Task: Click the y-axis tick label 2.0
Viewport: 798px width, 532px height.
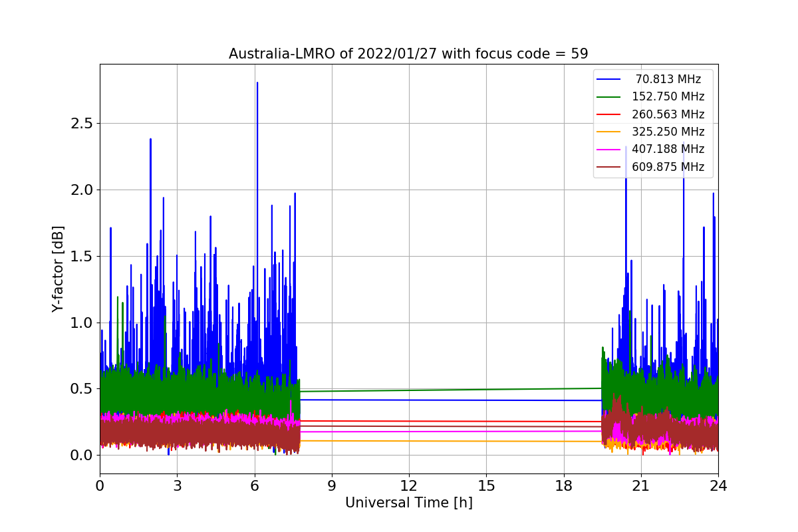Action: coord(82,190)
